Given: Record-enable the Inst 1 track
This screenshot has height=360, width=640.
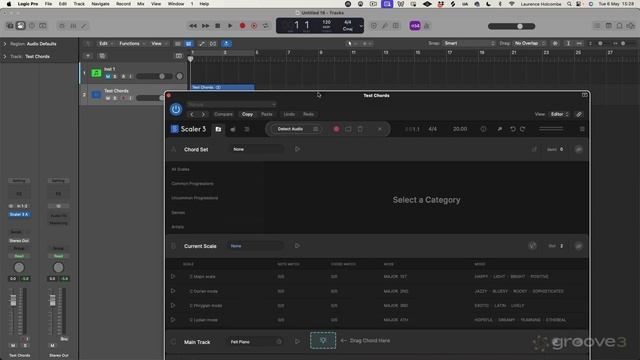Looking at the screenshot, I should pyautogui.click(x=123, y=76).
